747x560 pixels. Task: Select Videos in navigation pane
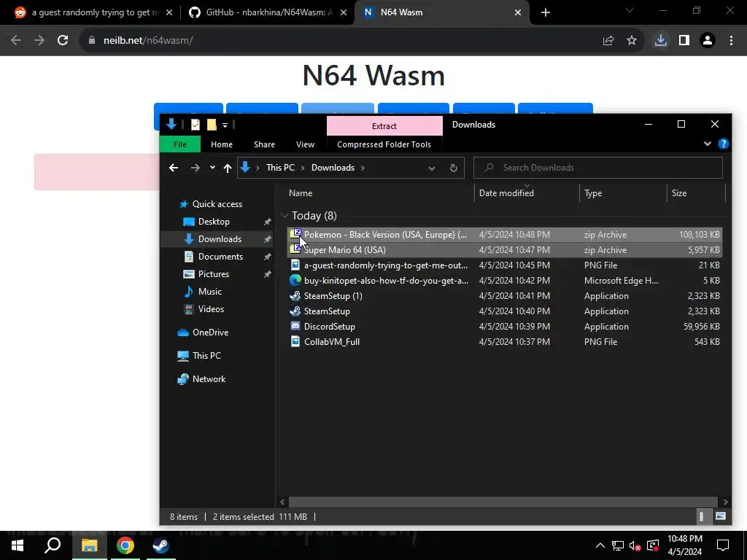211,309
